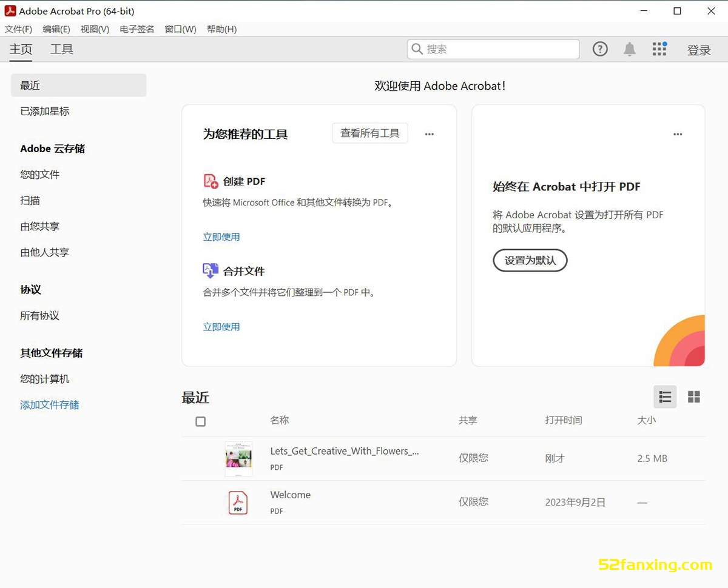The width and height of the screenshot is (728, 588).
Task: Click the Lets_Get_Creative_With_Flowers file name
Action: click(345, 451)
